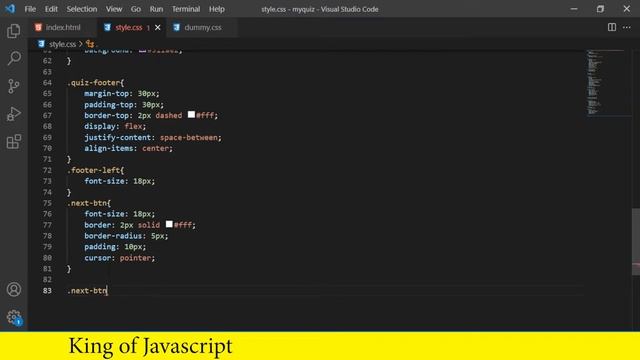Screen dimensions: 640x360
Task: Open the Selection menu
Action: 82,9
